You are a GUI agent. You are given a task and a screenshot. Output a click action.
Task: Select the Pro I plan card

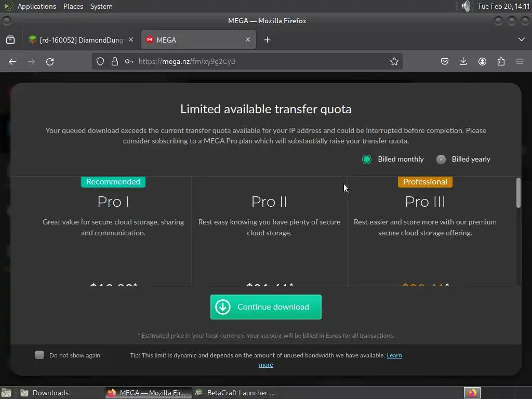[x=113, y=231]
